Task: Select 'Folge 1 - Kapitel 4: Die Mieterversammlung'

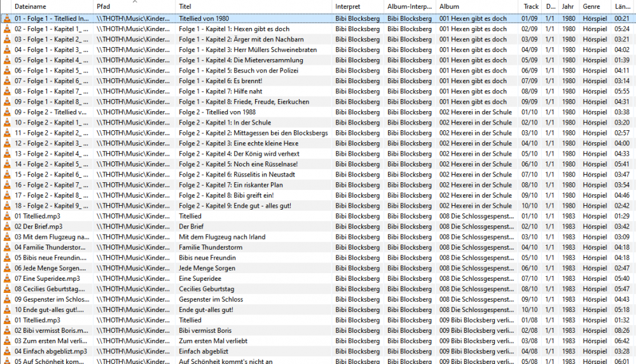Action: (241, 60)
